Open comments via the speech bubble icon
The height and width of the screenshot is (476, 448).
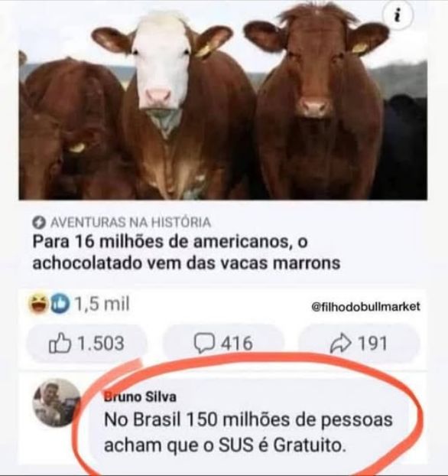point(205,344)
